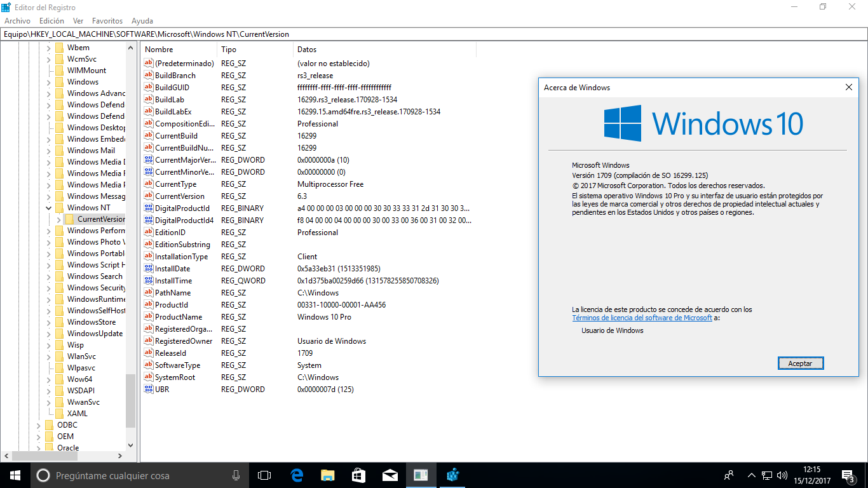
Task: Expand the WindowsUpdate key
Action: 48,334
